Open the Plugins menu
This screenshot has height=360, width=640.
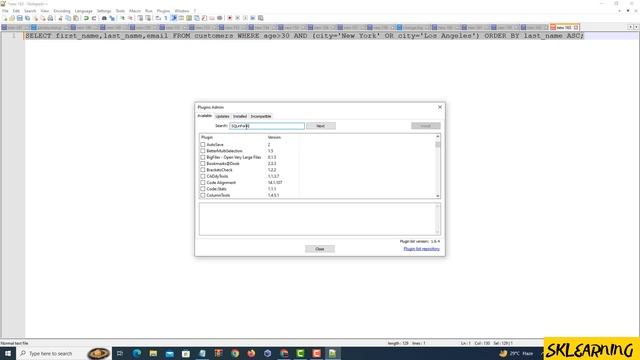[163, 11]
